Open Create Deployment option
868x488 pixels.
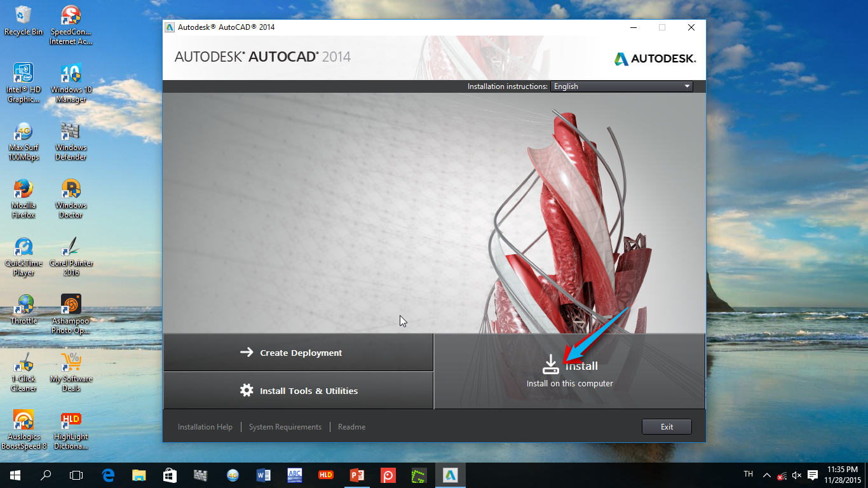tap(299, 353)
